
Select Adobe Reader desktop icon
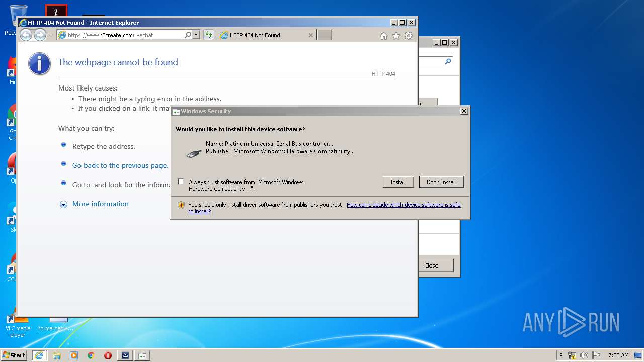[56, 11]
